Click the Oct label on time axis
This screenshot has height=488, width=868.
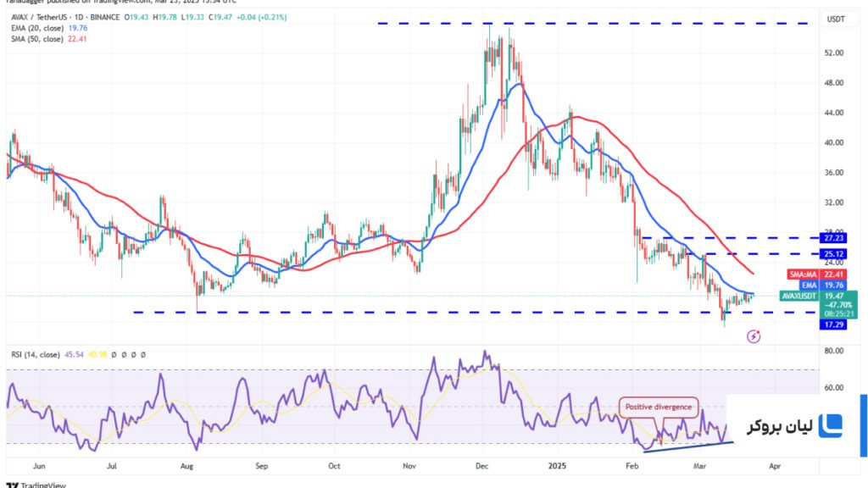click(x=334, y=467)
